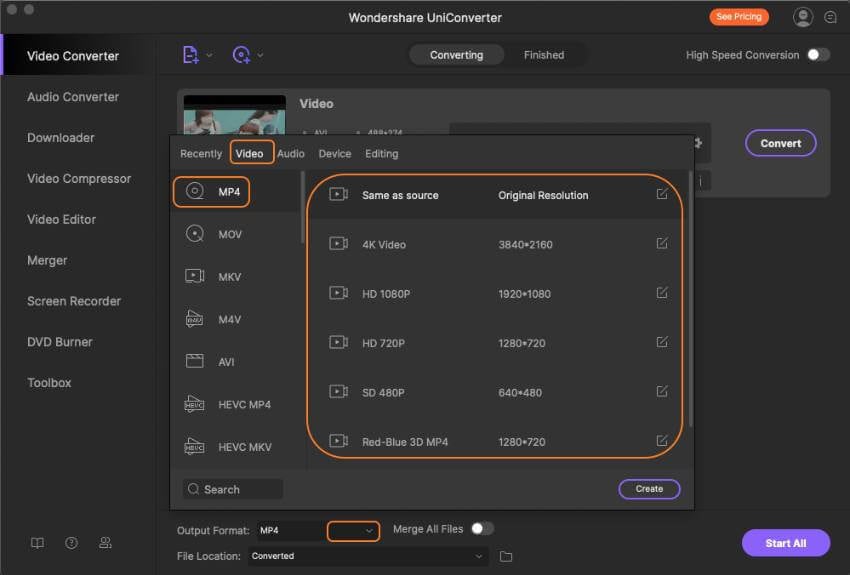The image size is (850, 575).
Task: Edit the 4K Video preset
Action: (661, 243)
